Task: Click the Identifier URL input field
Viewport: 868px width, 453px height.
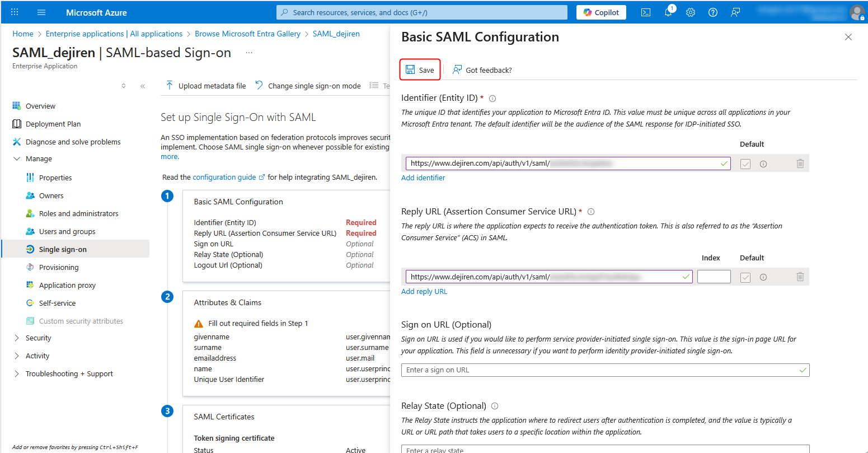Action: pyautogui.click(x=568, y=164)
